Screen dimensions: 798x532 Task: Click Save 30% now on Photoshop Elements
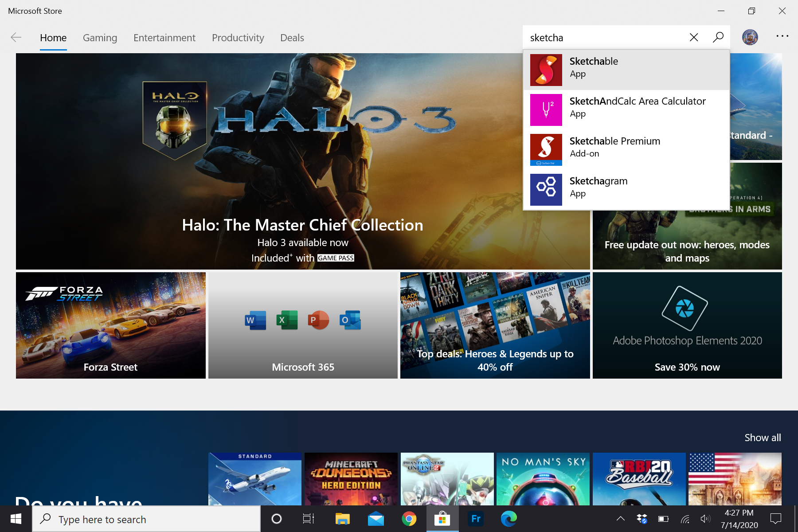[687, 367]
